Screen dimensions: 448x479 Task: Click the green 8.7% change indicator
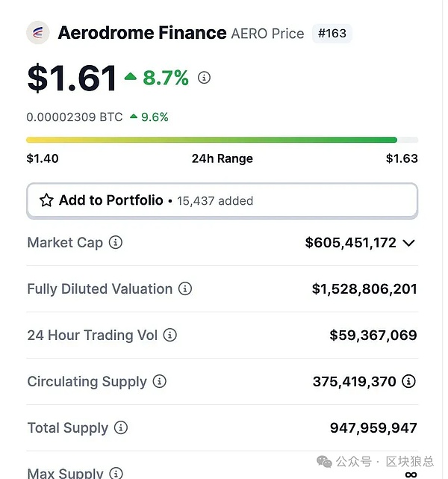pyautogui.click(x=157, y=78)
